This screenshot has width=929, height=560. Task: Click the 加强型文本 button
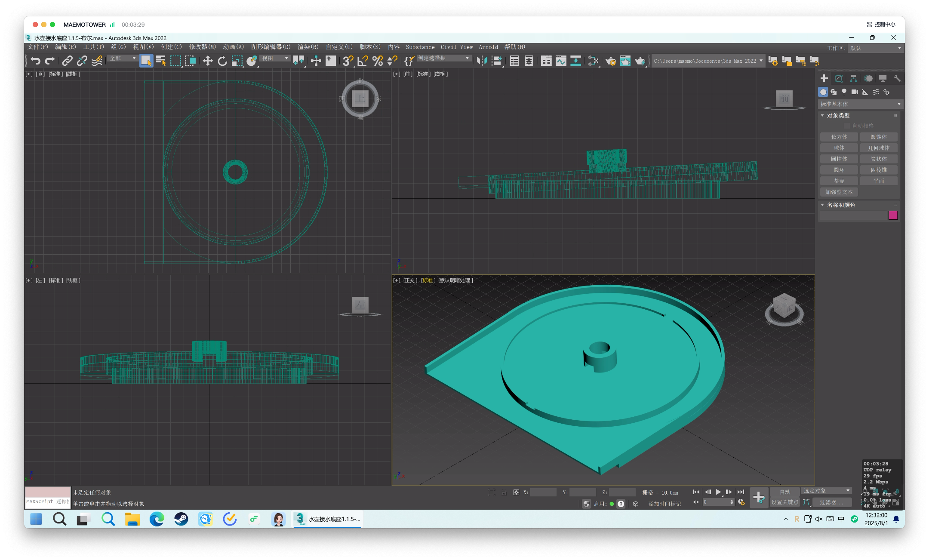pyautogui.click(x=839, y=192)
